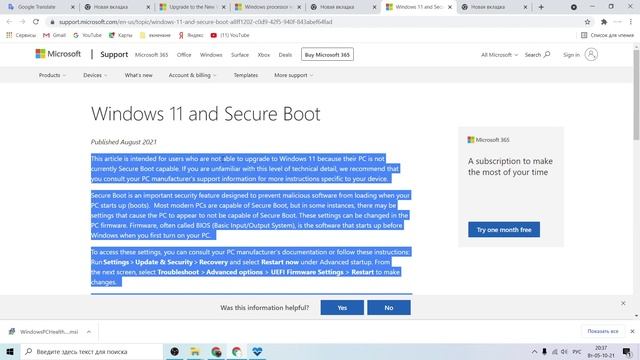Show hidden tray icons chevron
Screen dimensions: 640x360
click(x=534, y=351)
